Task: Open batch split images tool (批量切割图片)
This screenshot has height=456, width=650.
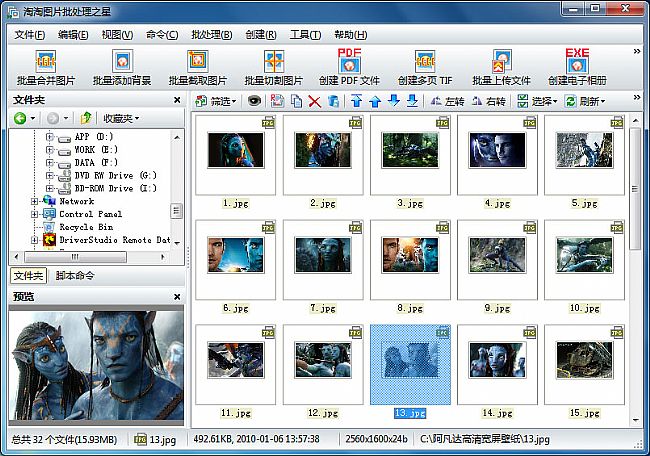Action: 274,68
